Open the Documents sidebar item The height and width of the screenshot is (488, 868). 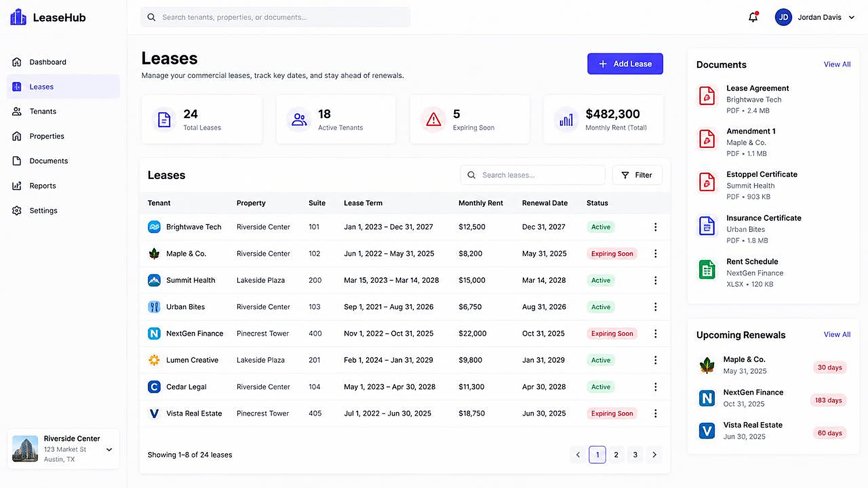[x=63, y=161]
